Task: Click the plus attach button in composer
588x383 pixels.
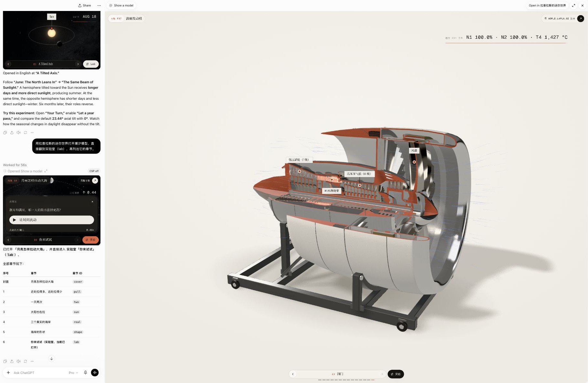Action: [x=8, y=373]
